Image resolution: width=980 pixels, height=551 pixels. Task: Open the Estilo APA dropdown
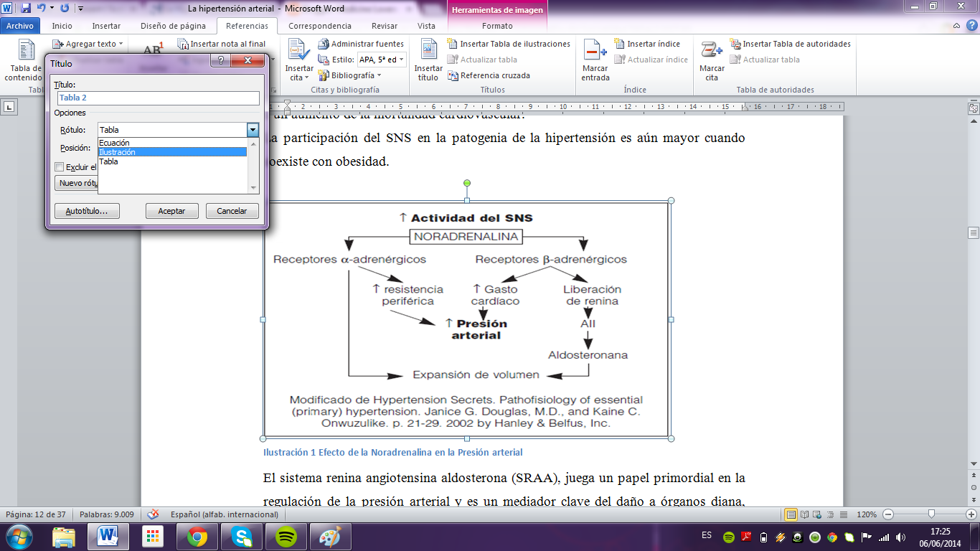400,59
